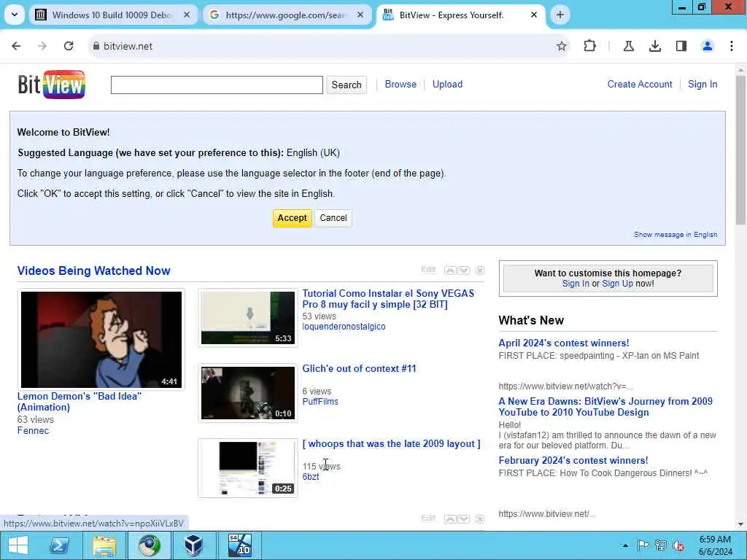Open A New Era Dawns blog post
The image size is (747, 560).
pos(605,407)
